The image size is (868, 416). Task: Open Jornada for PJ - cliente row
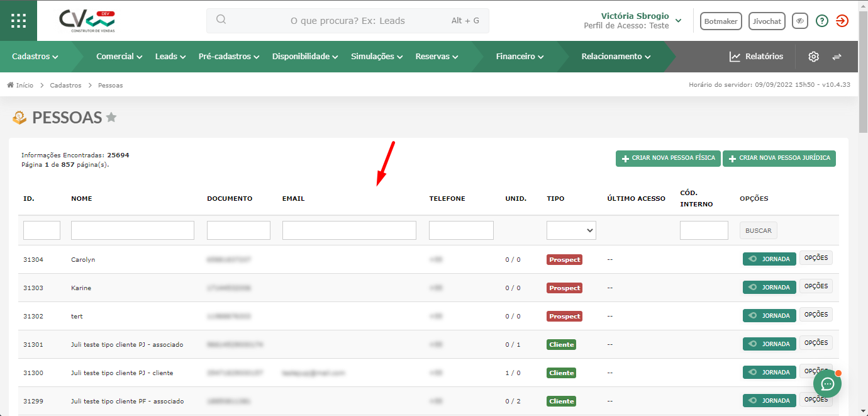click(769, 372)
